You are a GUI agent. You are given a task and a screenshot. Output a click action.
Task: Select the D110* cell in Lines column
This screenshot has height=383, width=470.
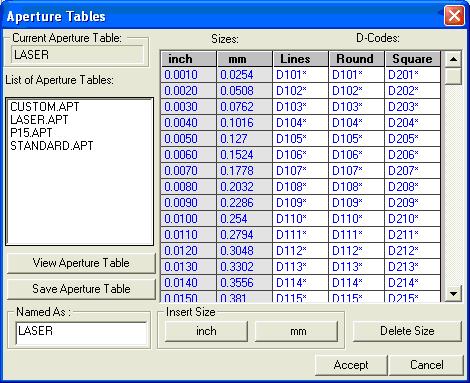point(301,219)
